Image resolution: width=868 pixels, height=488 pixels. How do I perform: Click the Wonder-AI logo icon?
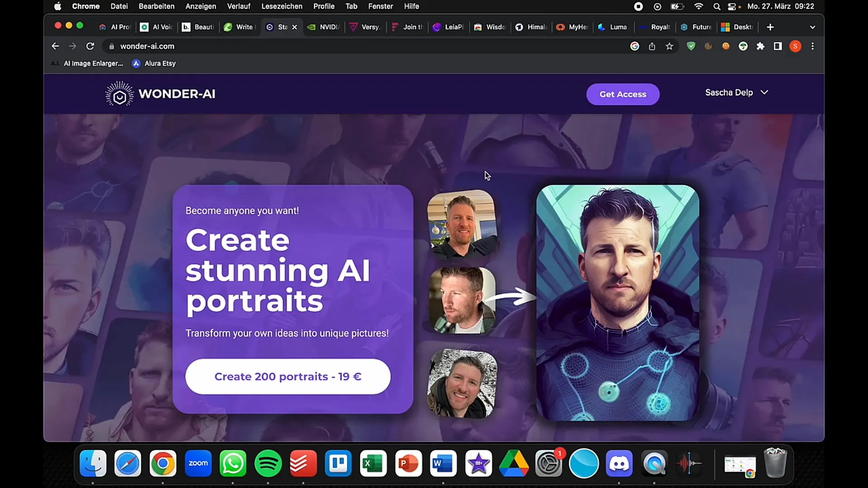(118, 94)
